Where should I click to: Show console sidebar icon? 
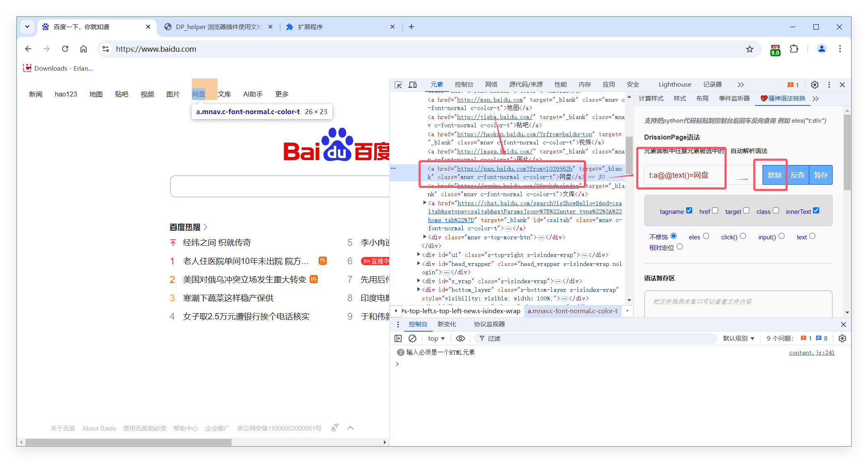398,338
